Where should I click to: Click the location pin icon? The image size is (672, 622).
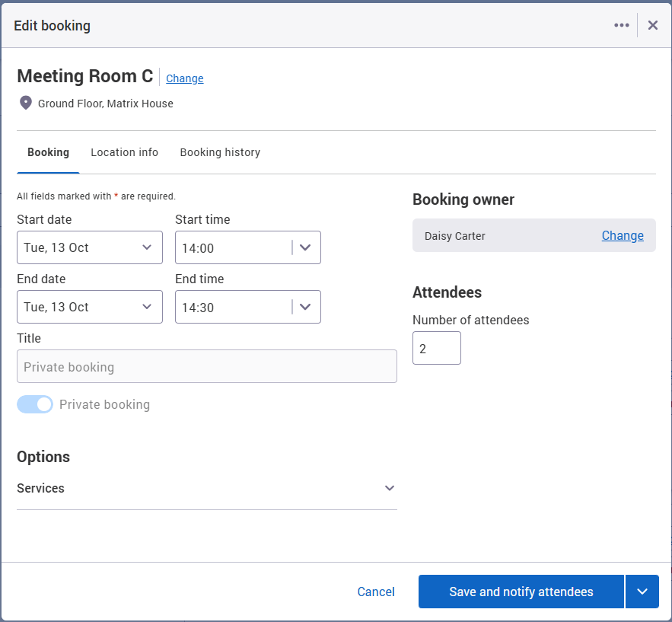pyautogui.click(x=26, y=103)
